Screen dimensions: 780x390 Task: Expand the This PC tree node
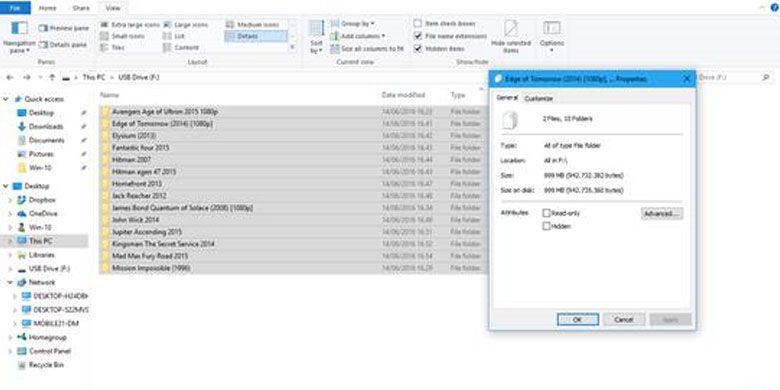pos(10,241)
